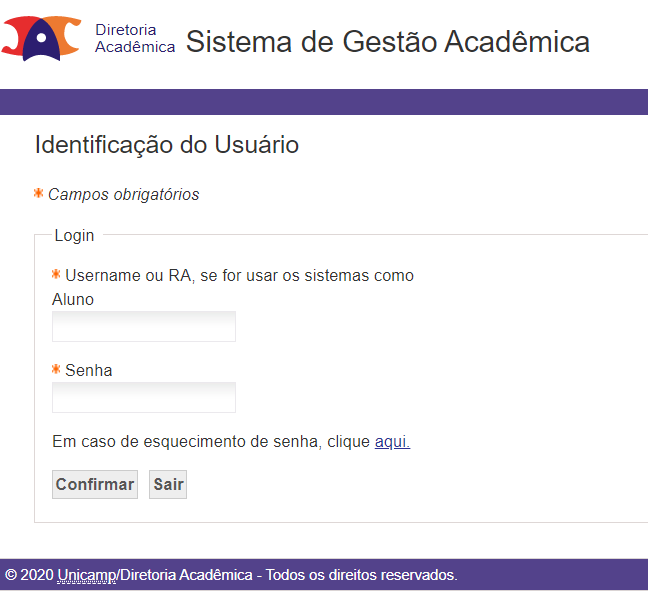This screenshot has height=600, width=648.
Task: Open the forgot password 'aqui' link
Action: tap(392, 441)
